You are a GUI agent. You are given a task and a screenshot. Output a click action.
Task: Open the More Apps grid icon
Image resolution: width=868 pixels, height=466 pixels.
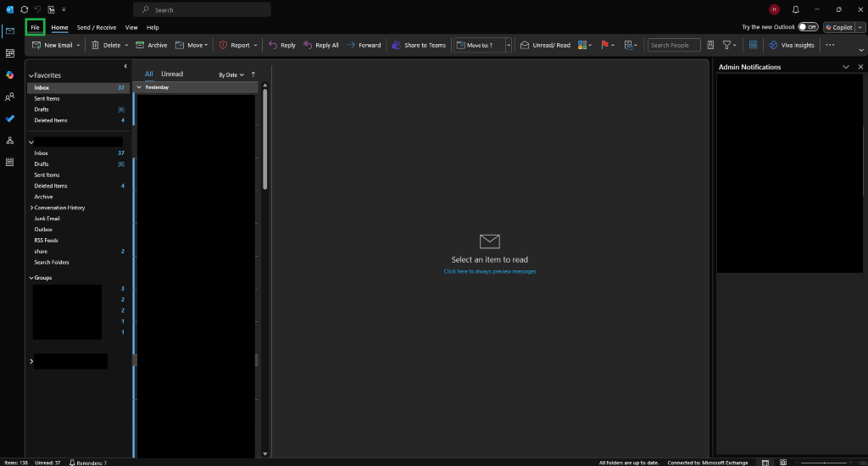[10, 162]
